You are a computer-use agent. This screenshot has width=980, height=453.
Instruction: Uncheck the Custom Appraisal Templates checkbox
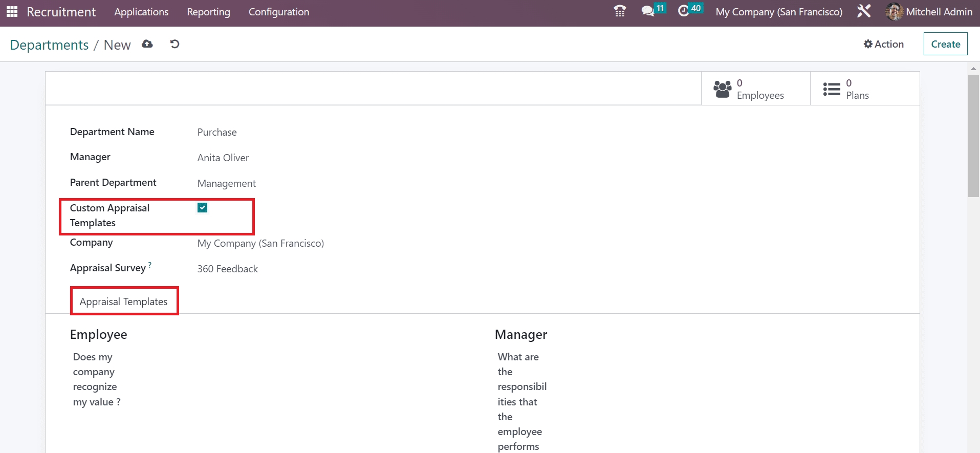[203, 207]
